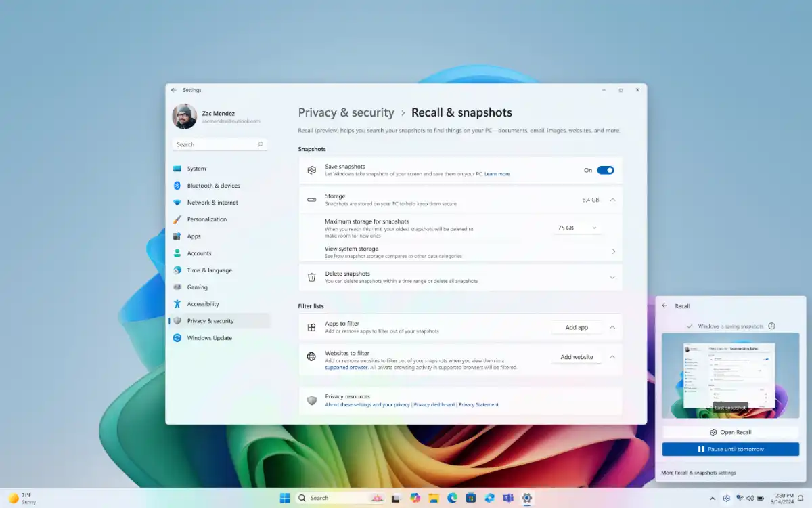The width and height of the screenshot is (812, 508).
Task: Open Learn more link under Save snapshots
Action: tap(497, 174)
